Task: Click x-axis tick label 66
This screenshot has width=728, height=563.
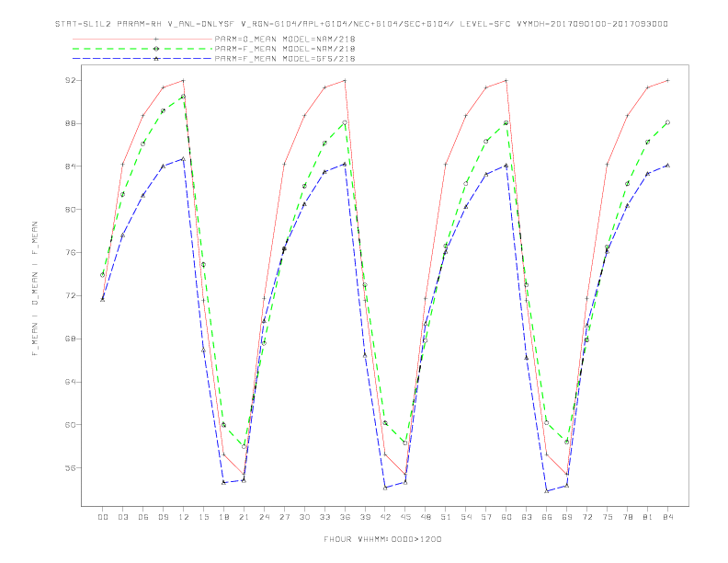Action: [547, 517]
